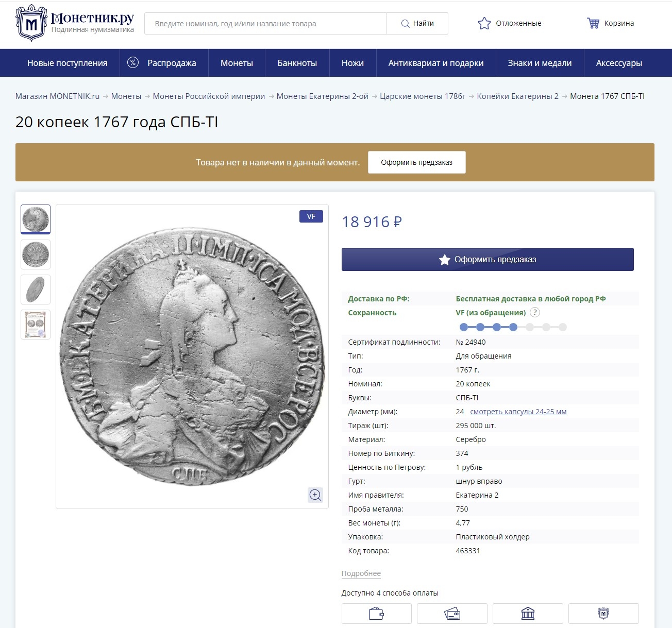Open Знаки и медали category
This screenshot has width=672, height=628.
coord(540,63)
